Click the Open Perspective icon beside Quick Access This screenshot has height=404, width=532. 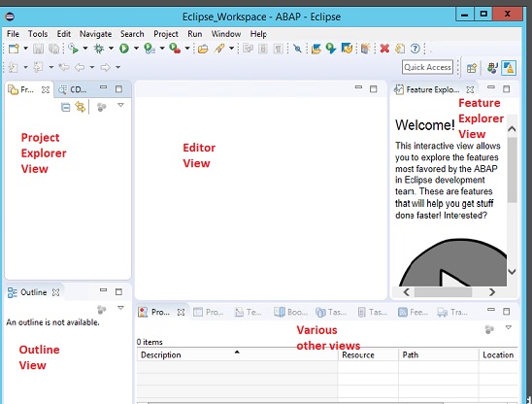tap(472, 68)
